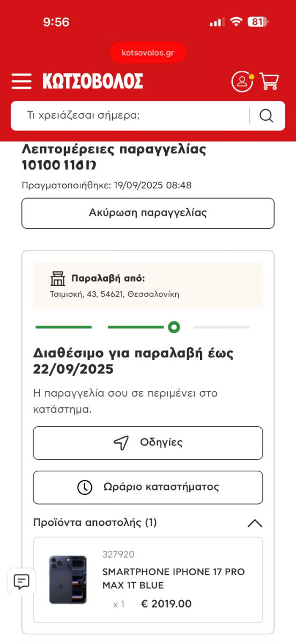Open the user account icon
The height and width of the screenshot is (644, 296).
pos(242,82)
